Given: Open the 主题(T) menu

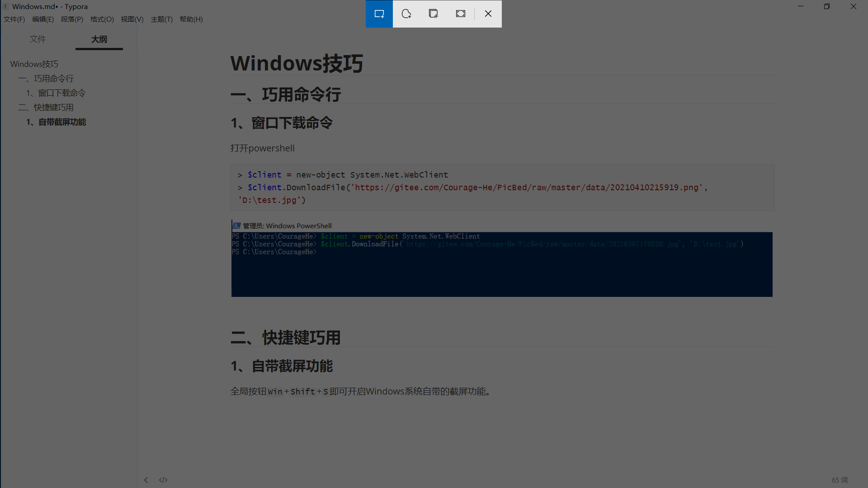Looking at the screenshot, I should (162, 19).
